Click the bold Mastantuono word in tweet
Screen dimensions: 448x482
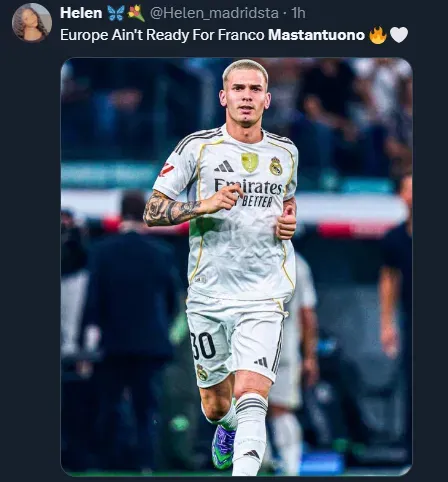(x=316, y=35)
